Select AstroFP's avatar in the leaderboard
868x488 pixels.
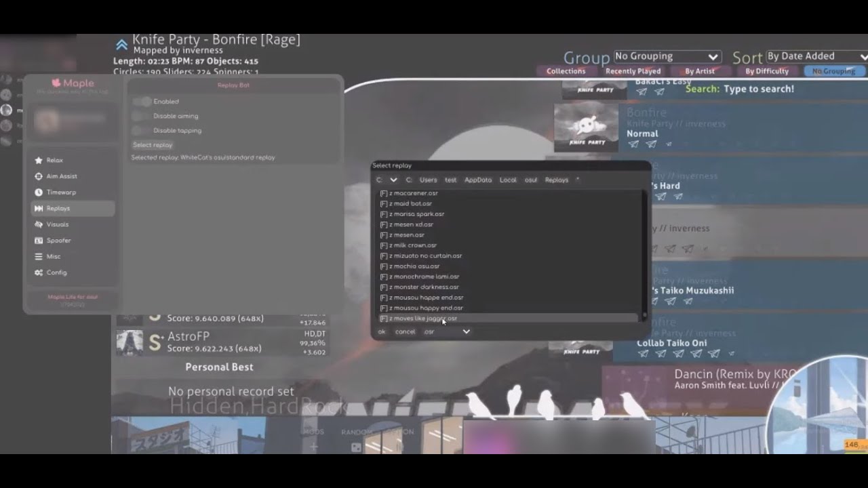[x=130, y=343]
